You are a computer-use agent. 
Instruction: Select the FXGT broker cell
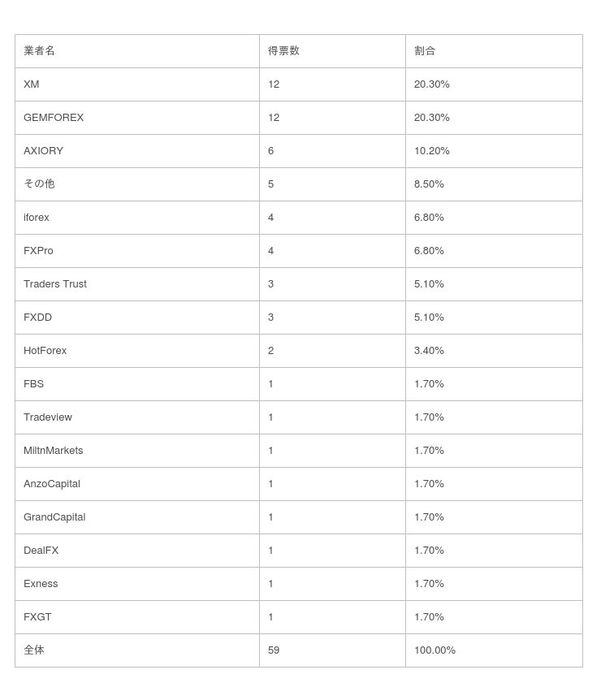point(37,616)
